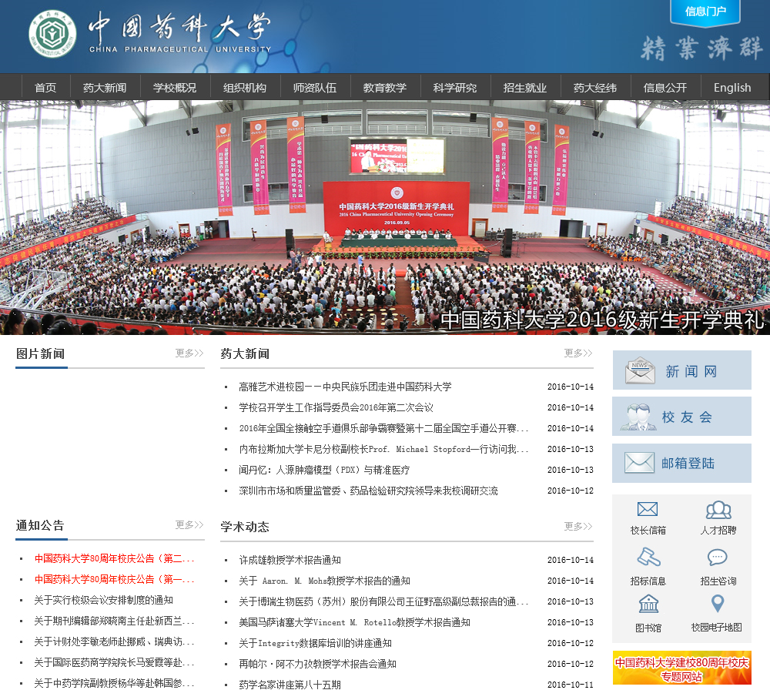Open 再帕尔·阿不力孜教授学术报告会通知
Screen dimensions: 770x700
[318, 664]
